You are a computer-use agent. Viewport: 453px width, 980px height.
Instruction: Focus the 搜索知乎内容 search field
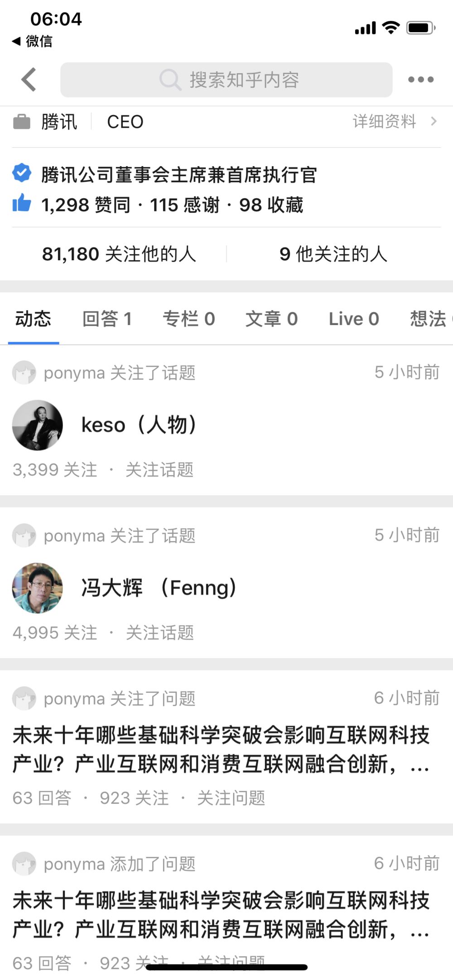click(245, 80)
